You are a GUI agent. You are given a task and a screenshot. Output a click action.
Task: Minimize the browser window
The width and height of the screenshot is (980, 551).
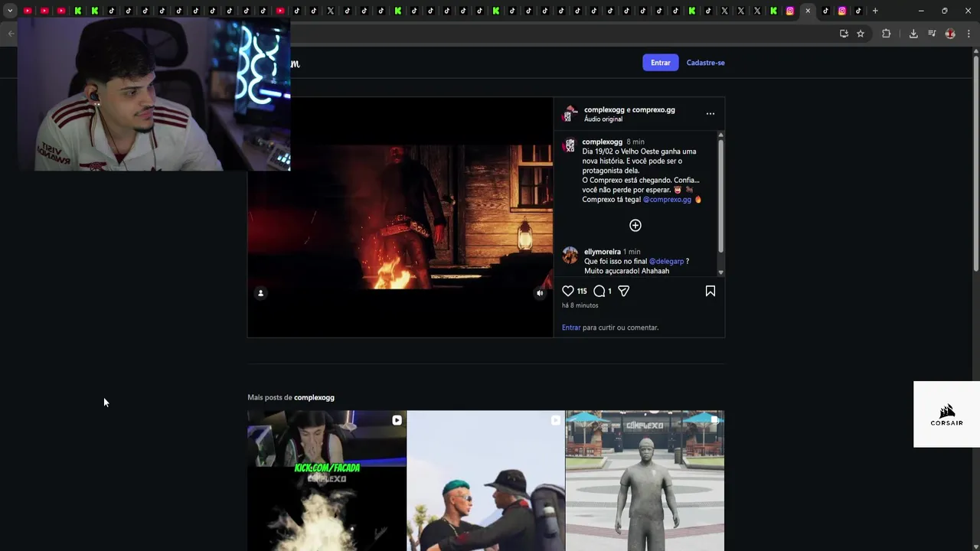click(x=921, y=11)
